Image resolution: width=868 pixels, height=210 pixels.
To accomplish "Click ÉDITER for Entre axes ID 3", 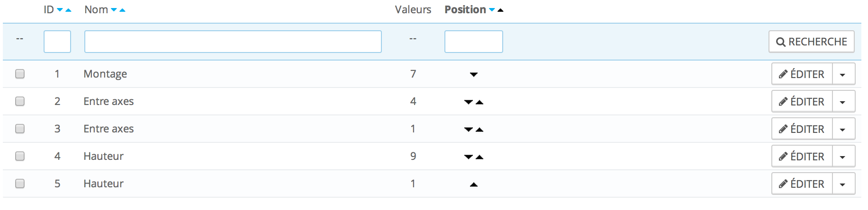I will [x=802, y=129].
